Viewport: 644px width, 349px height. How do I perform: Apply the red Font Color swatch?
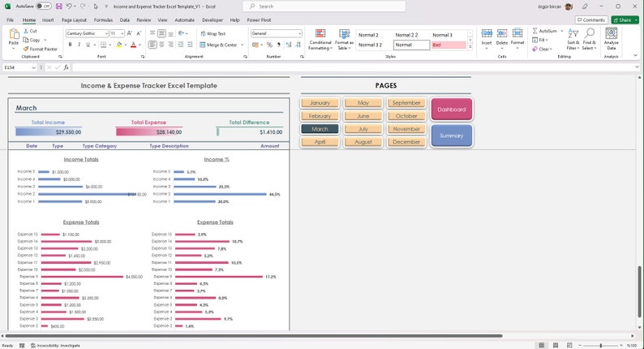click(x=133, y=45)
